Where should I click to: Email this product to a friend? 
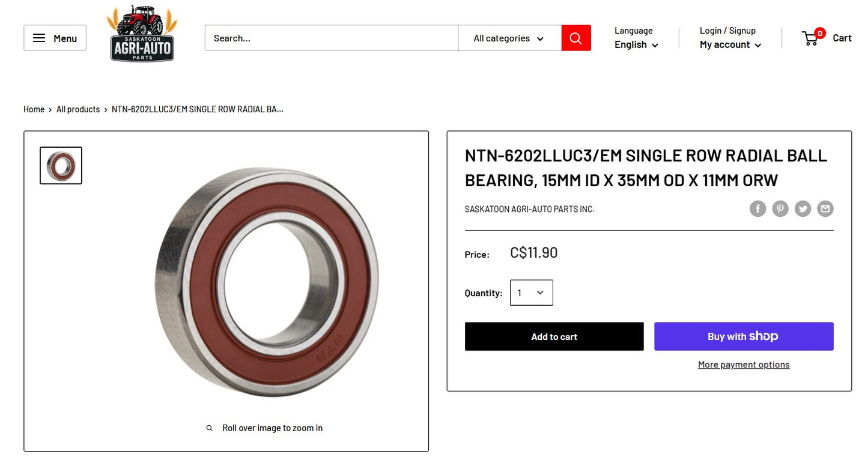tap(825, 208)
